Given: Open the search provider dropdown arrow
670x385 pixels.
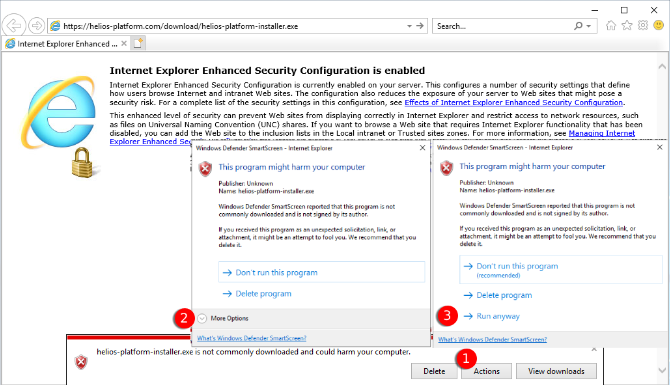Looking at the screenshot, I should (589, 26).
